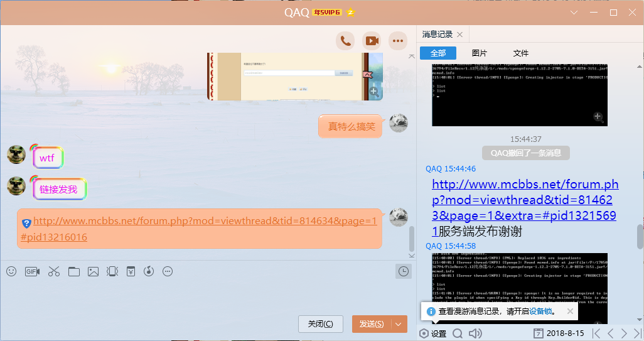Open the title bar dropdown chevron menu
Screen dimensions: 644x341
(x=574, y=13)
